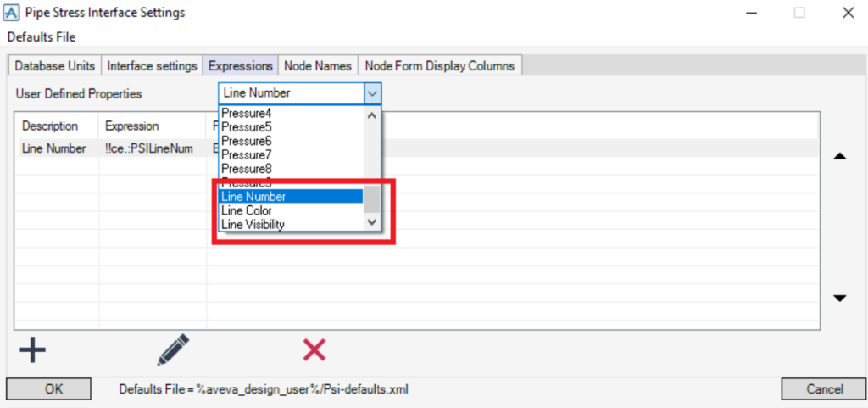
Task: Pick Pressure7 from the dropdown list
Action: pos(246,155)
